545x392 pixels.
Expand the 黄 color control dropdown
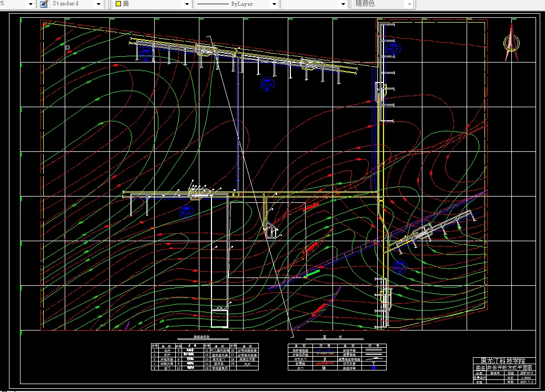click(187, 4)
